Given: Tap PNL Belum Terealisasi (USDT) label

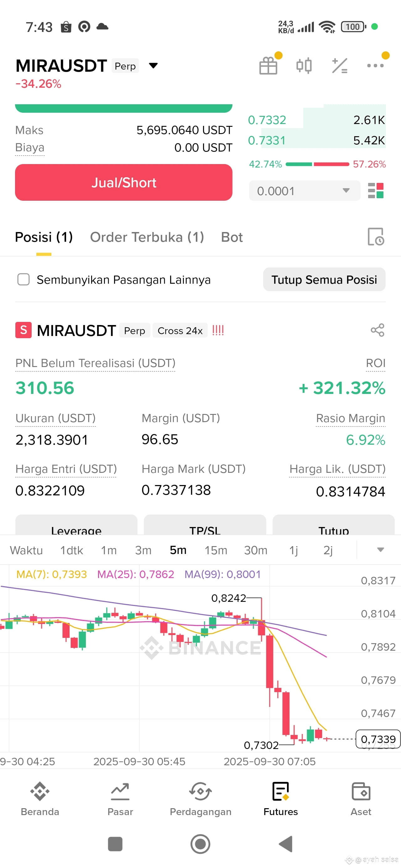Looking at the screenshot, I should coord(96,363).
